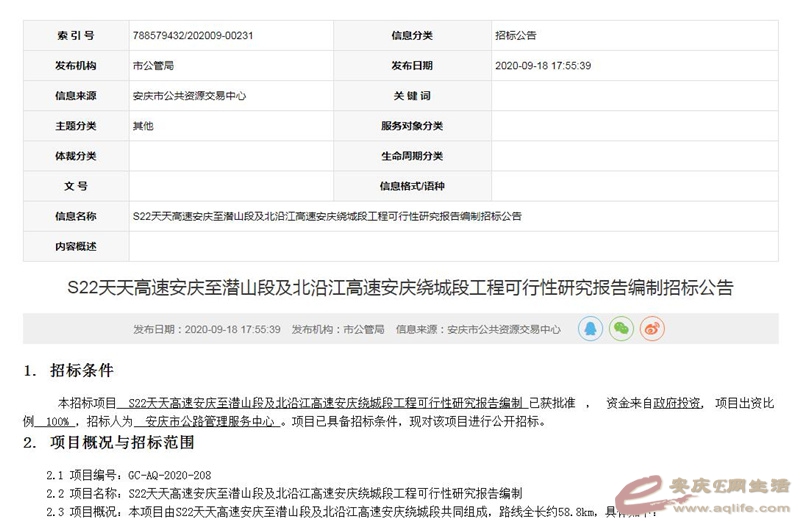The height and width of the screenshot is (521, 800).
Task: Click the large centered announcement headline
Action: point(399,288)
